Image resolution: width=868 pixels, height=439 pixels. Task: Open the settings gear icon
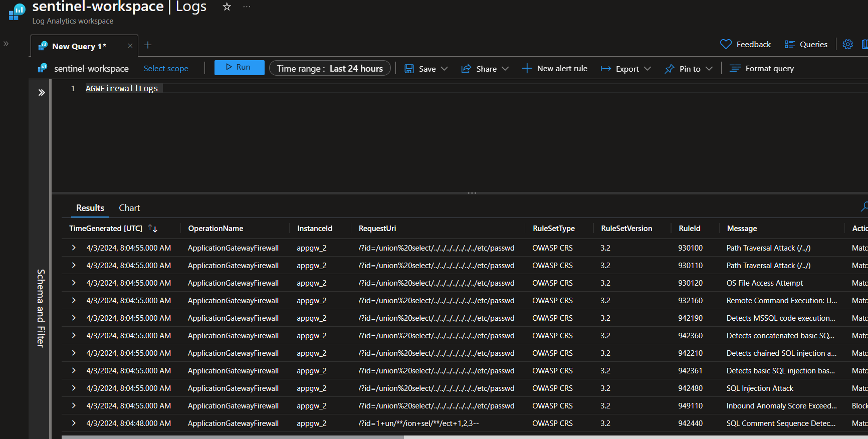[847, 44]
